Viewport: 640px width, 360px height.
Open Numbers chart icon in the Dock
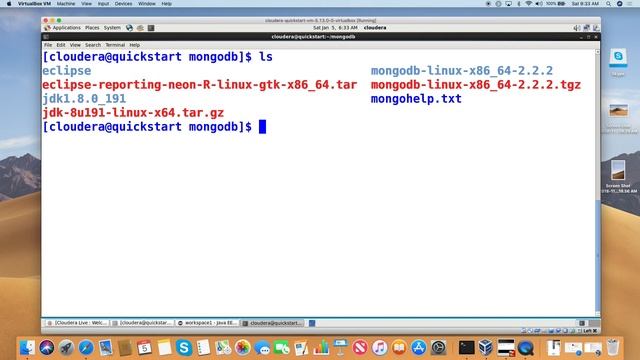321,348
